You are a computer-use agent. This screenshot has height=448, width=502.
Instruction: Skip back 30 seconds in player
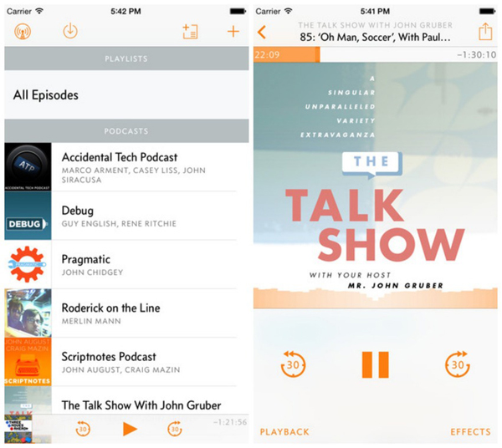(293, 364)
